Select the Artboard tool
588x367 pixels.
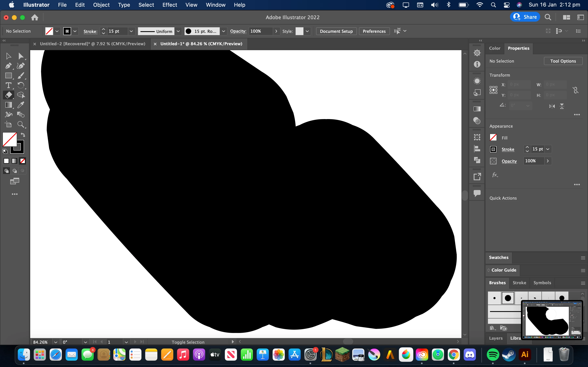coord(8,125)
